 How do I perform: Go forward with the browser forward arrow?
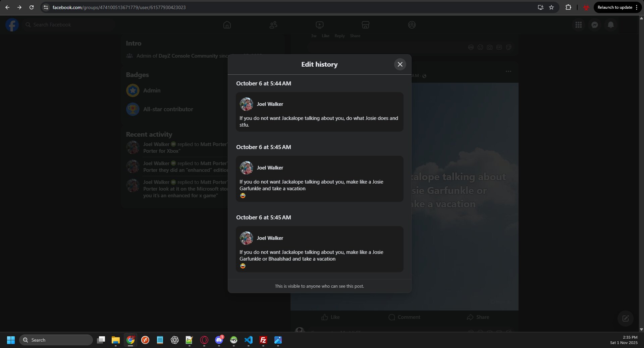pos(19,7)
